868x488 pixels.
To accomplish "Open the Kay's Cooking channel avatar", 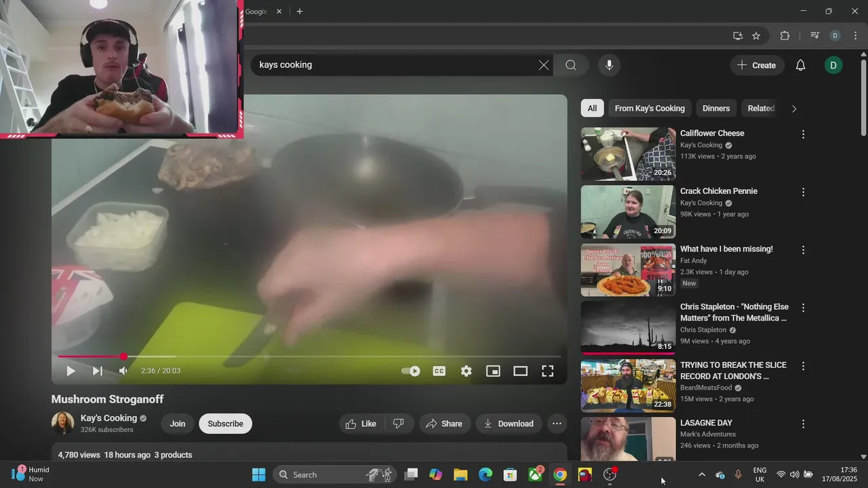I will (63, 424).
